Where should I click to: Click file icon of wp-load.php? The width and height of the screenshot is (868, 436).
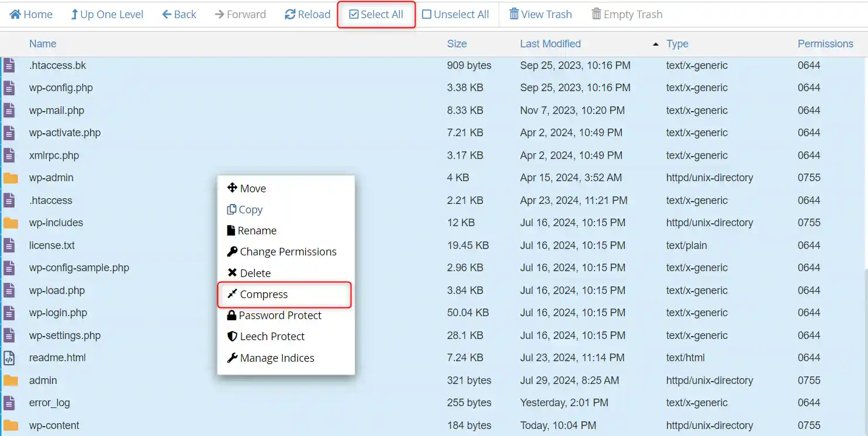[9, 290]
